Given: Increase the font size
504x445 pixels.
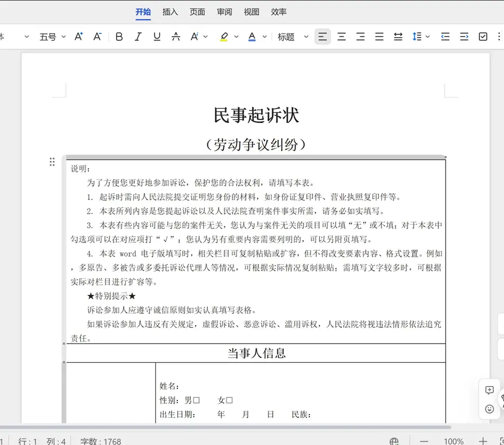Looking at the screenshot, I should [x=79, y=37].
